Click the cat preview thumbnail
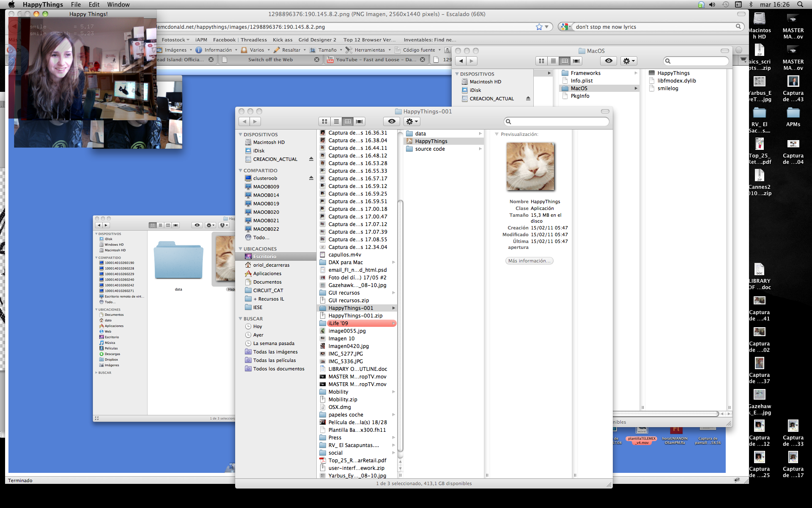Viewport: 812px width, 508px height. [x=530, y=166]
